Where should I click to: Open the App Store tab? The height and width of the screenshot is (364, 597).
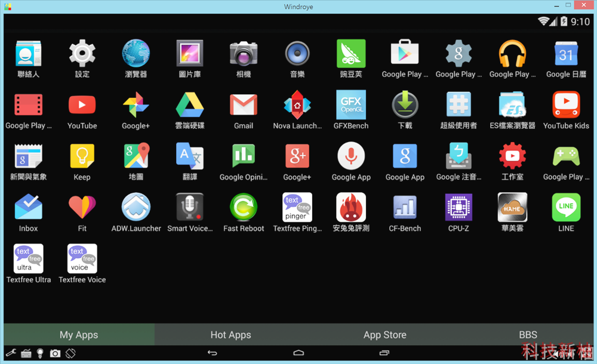point(384,335)
